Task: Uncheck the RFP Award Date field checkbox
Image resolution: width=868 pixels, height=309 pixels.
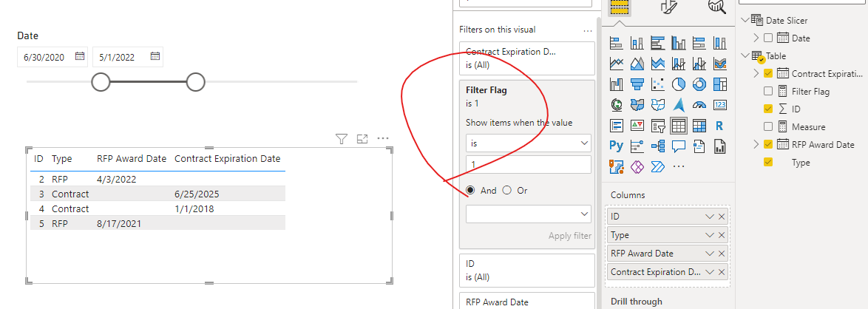Action: [x=767, y=145]
